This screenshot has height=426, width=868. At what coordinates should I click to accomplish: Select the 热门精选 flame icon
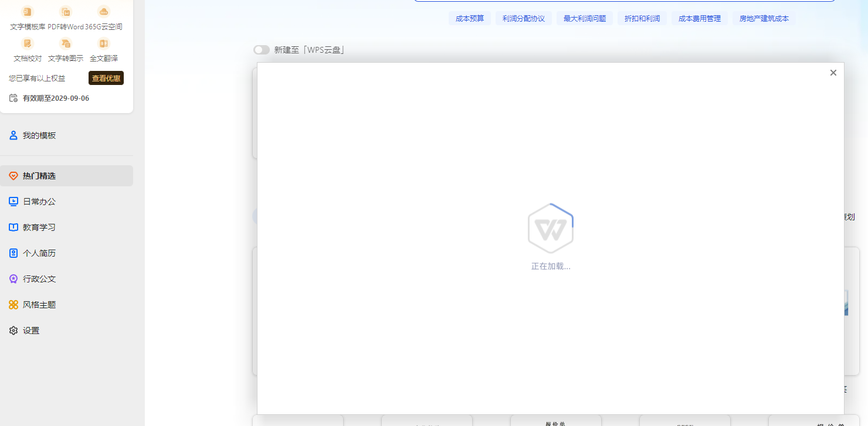(13, 175)
